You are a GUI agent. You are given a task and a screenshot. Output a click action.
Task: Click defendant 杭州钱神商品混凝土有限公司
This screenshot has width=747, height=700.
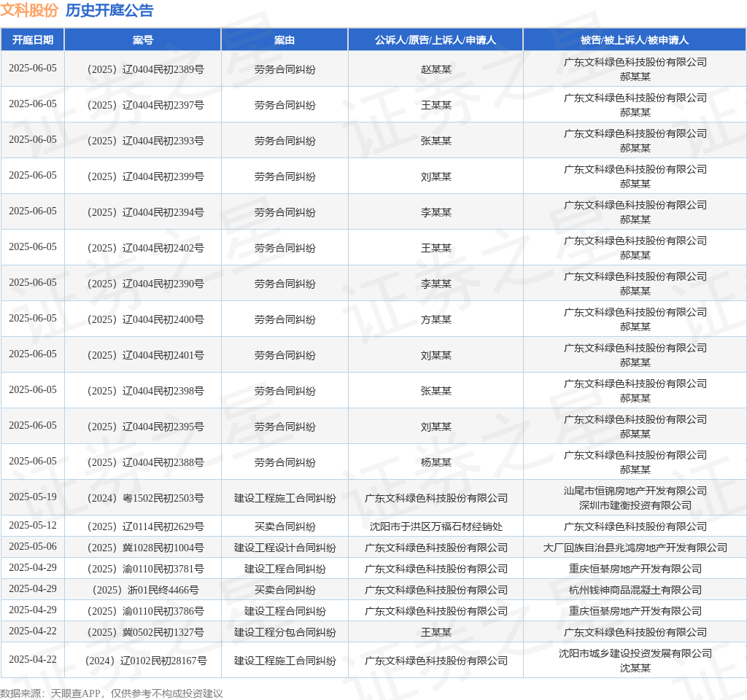click(635, 589)
